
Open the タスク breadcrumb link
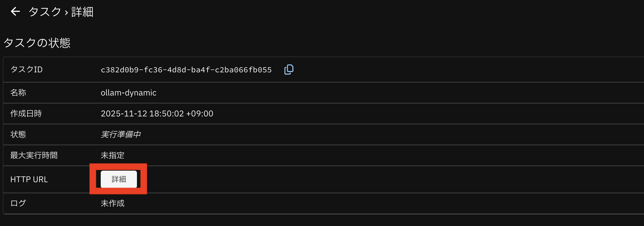click(45, 12)
